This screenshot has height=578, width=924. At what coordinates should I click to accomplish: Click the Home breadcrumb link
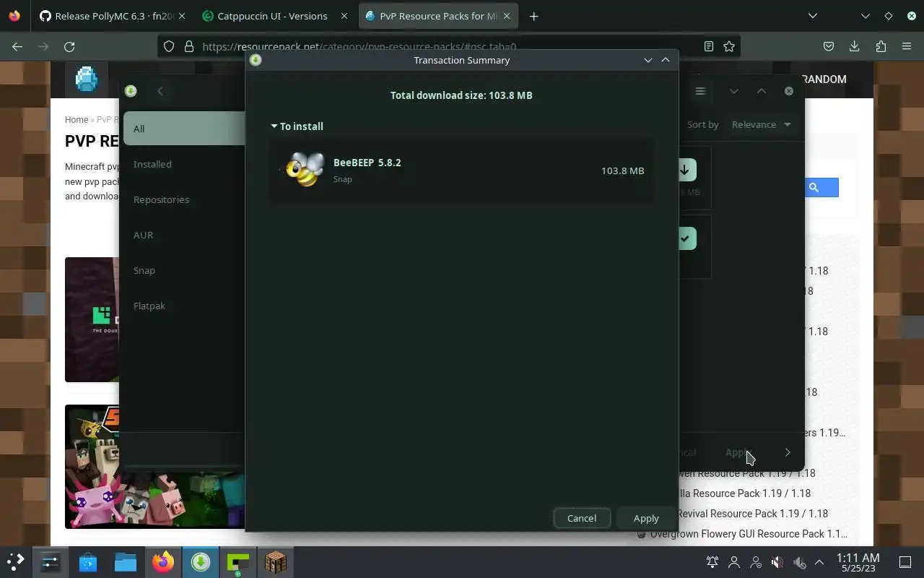coord(77,120)
